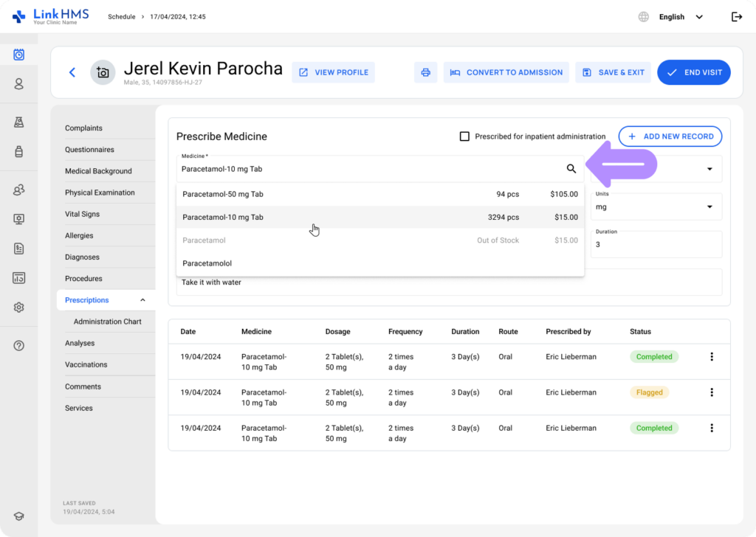Click the End Visit button
This screenshot has width=756, height=537.
click(693, 72)
